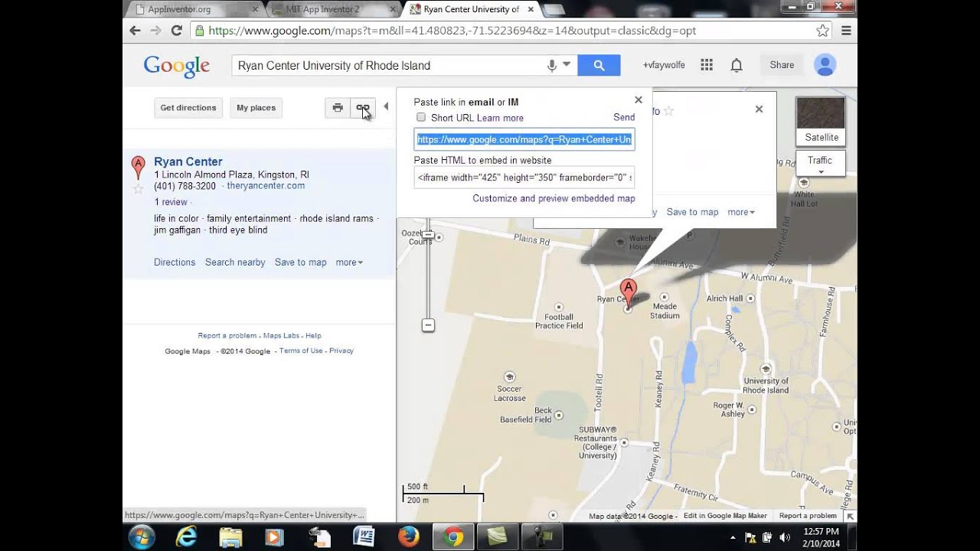The image size is (980, 551).
Task: Open the Learn more link
Action: click(500, 118)
